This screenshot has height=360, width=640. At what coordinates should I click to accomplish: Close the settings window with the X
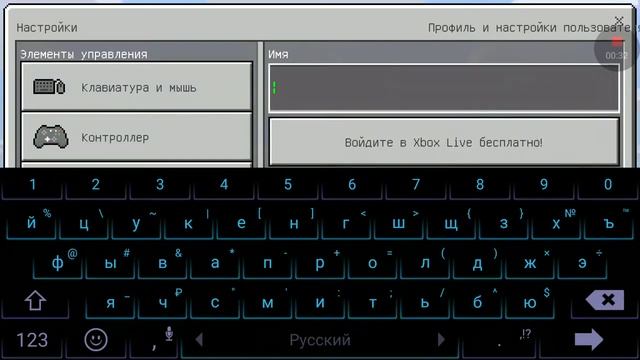619,20
